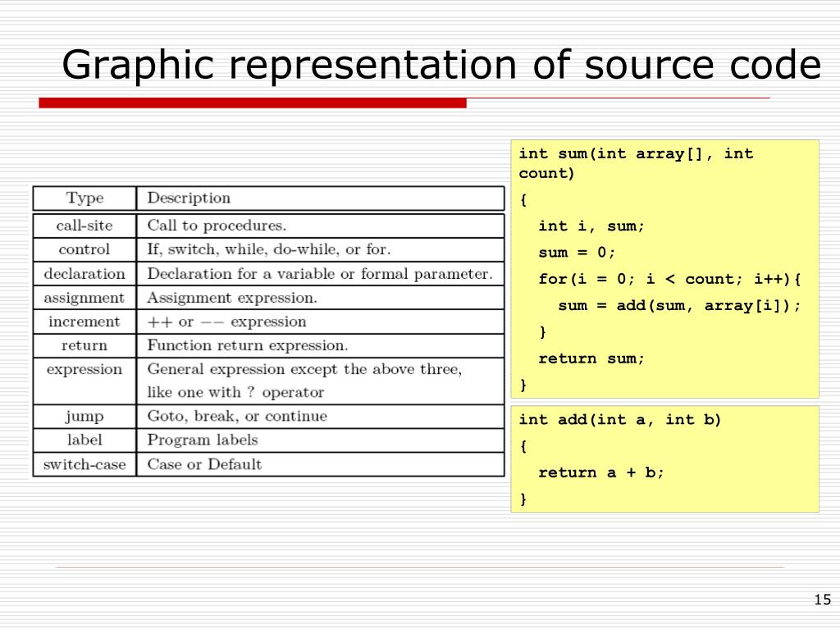The image size is (840, 630).
Task: Click the 'switch-case' type cell
Action: point(84,464)
